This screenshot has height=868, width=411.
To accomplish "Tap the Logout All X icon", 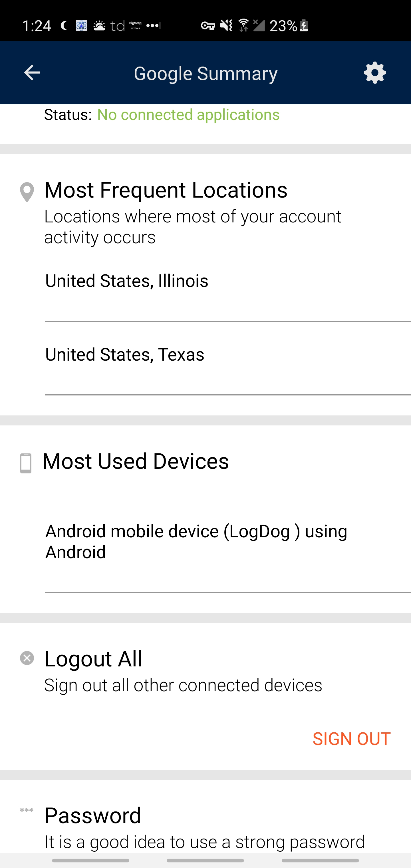I will pyautogui.click(x=27, y=658).
